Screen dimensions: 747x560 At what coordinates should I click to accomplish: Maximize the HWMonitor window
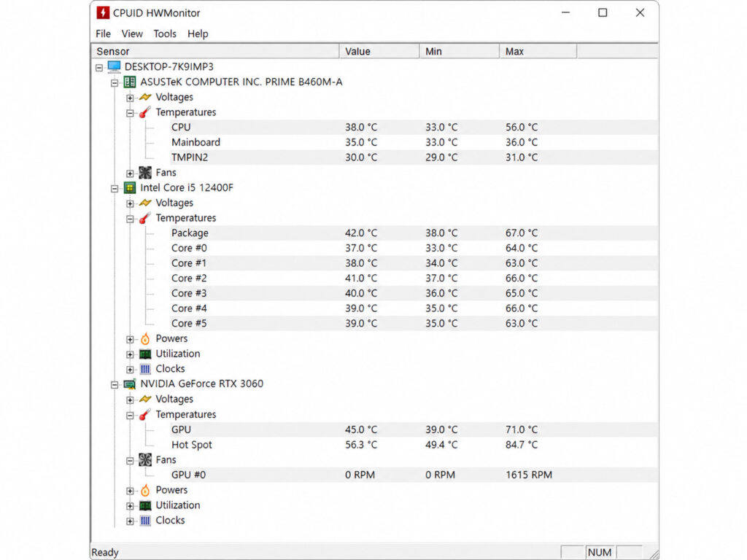point(603,13)
